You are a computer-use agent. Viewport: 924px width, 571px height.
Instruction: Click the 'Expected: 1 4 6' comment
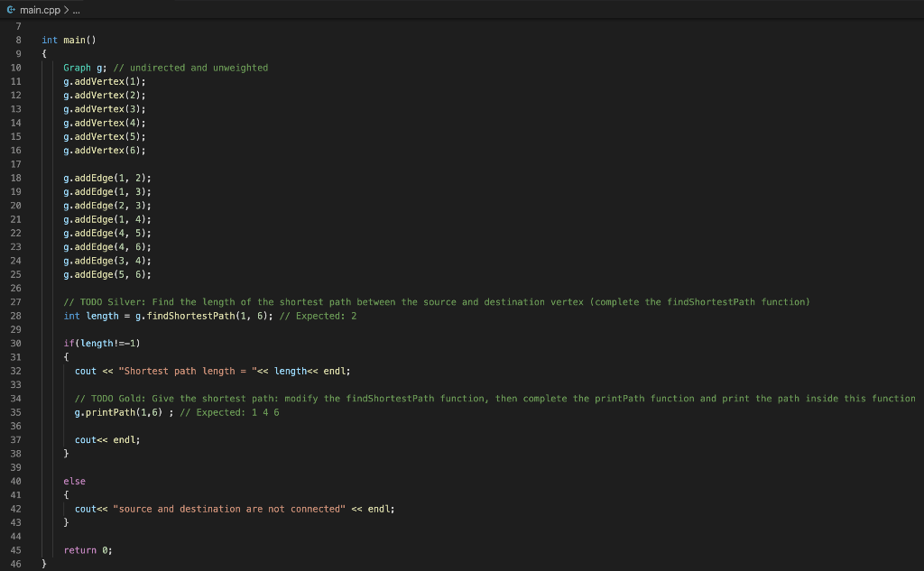pyautogui.click(x=233, y=411)
